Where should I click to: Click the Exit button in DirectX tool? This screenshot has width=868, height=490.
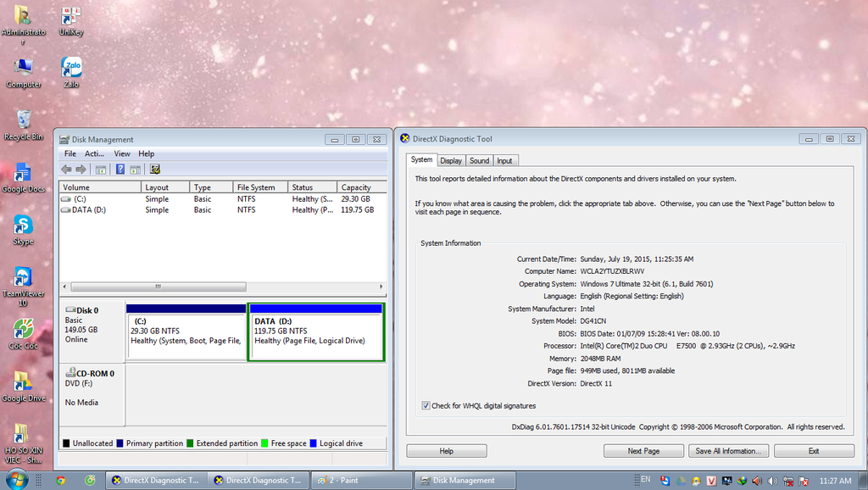[x=813, y=451]
